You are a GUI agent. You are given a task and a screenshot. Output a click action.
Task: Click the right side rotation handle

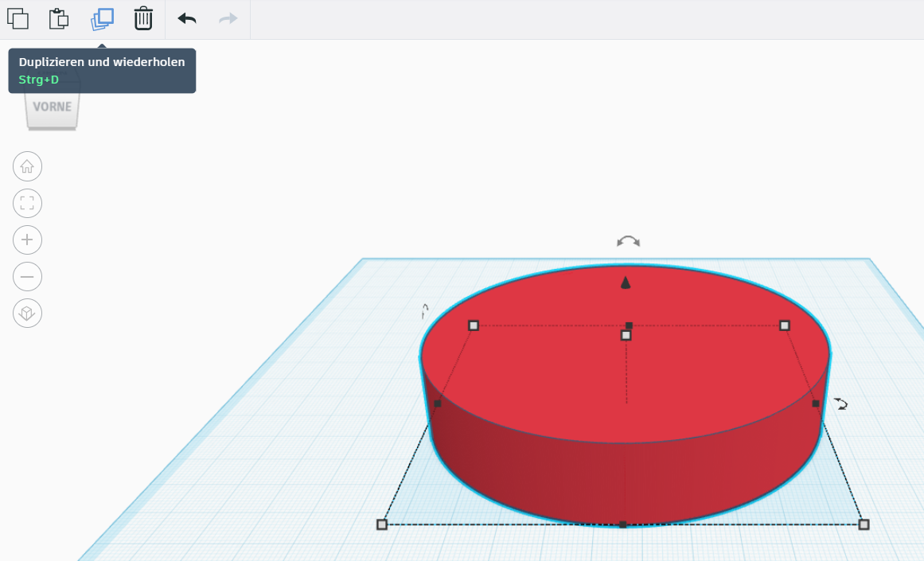coord(841,403)
